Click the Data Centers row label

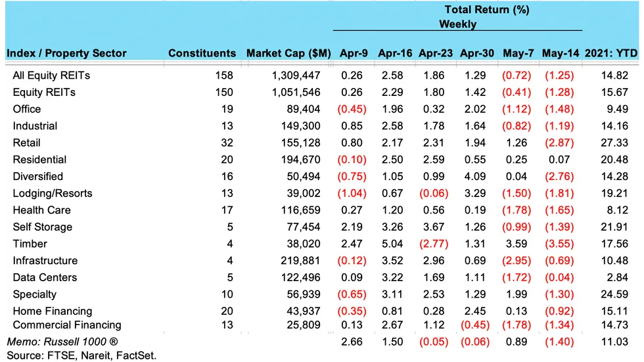pos(45,277)
